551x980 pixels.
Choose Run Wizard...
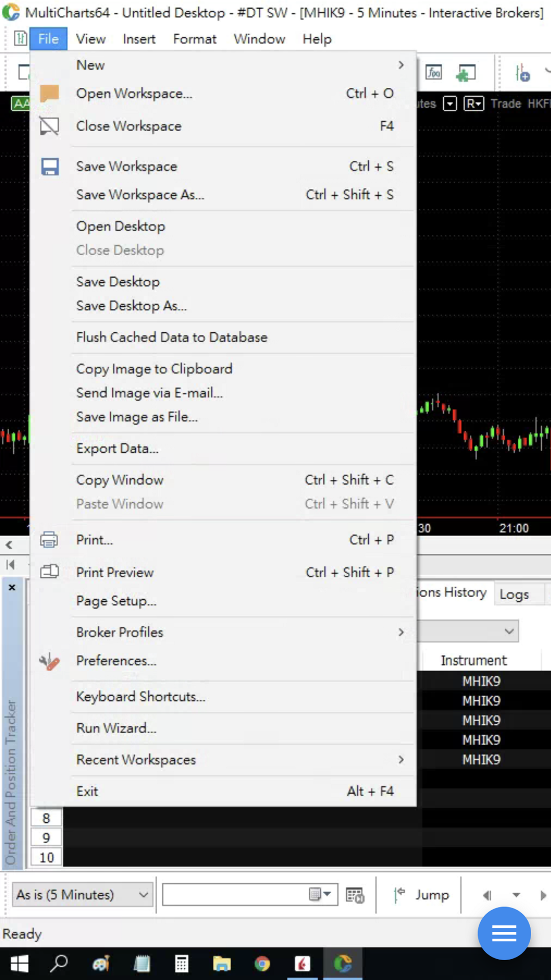(x=223, y=728)
